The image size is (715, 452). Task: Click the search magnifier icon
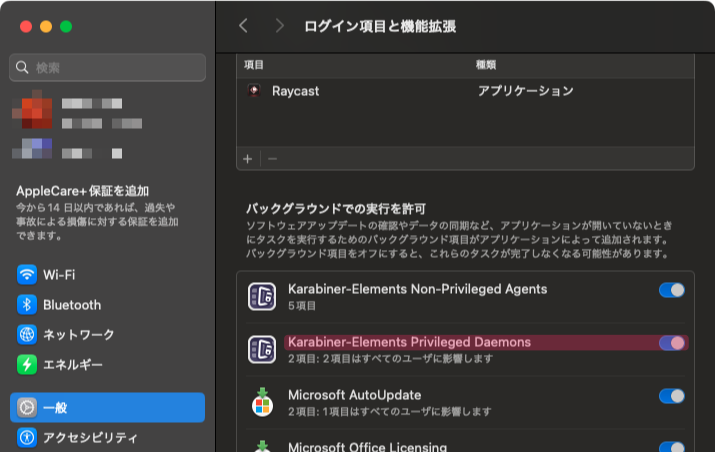point(22,68)
